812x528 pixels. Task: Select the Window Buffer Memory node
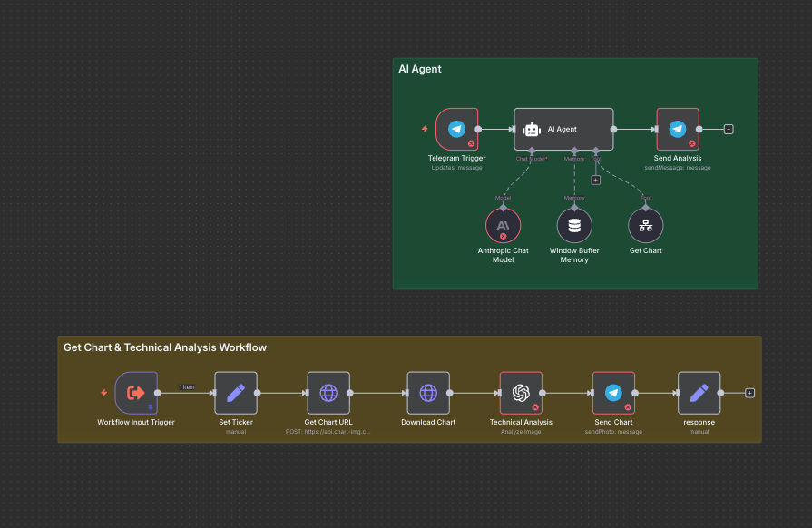click(x=573, y=225)
